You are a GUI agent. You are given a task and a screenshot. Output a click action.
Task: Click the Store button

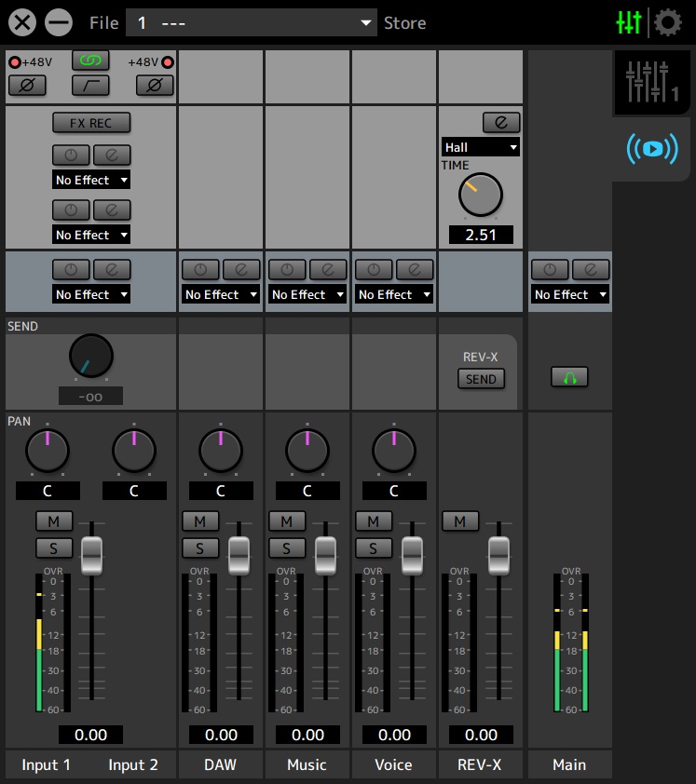[404, 23]
